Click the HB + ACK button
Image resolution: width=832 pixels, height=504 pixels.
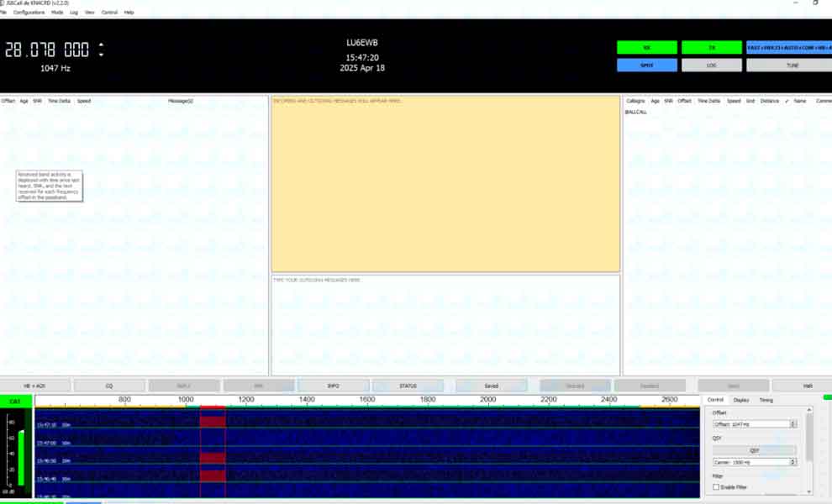[34, 386]
